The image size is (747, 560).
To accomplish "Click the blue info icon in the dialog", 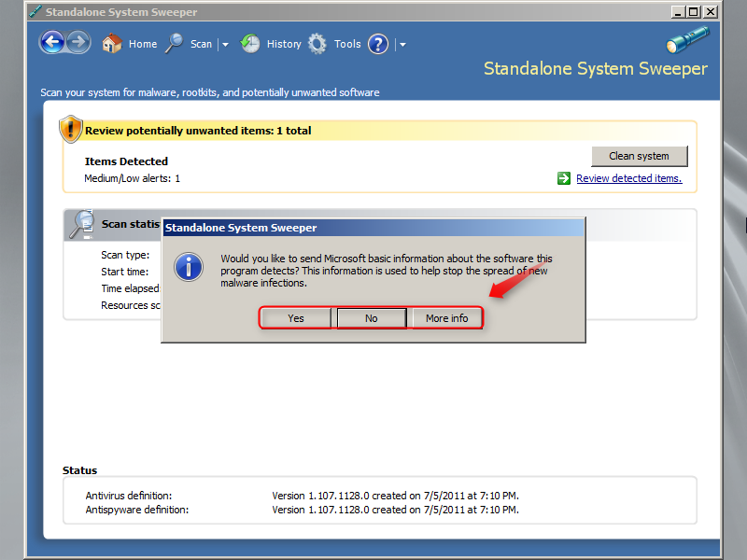I will pyautogui.click(x=188, y=267).
